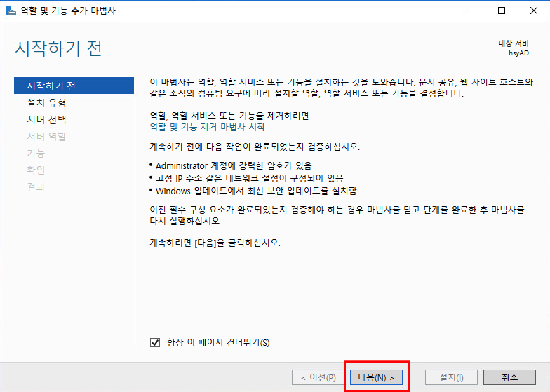Click the '역할 및 기능 추가 마법사' window title
550x392 pixels.
68,11
